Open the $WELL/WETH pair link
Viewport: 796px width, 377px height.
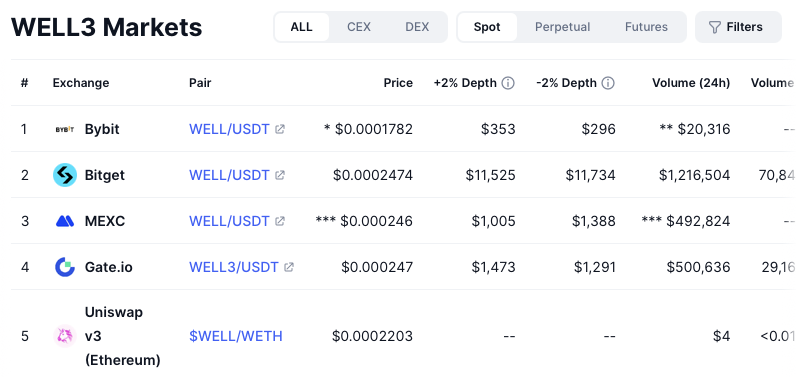(x=236, y=336)
